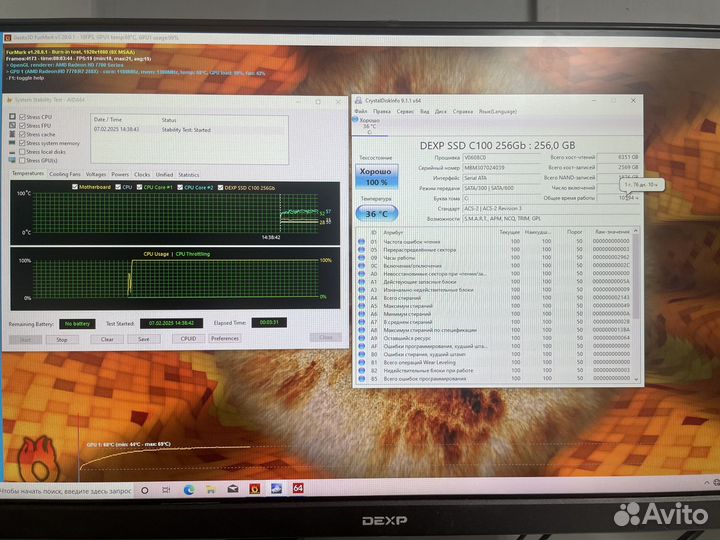720x540 pixels.
Task: Click the Save button in AIDA64
Action: click(144, 339)
